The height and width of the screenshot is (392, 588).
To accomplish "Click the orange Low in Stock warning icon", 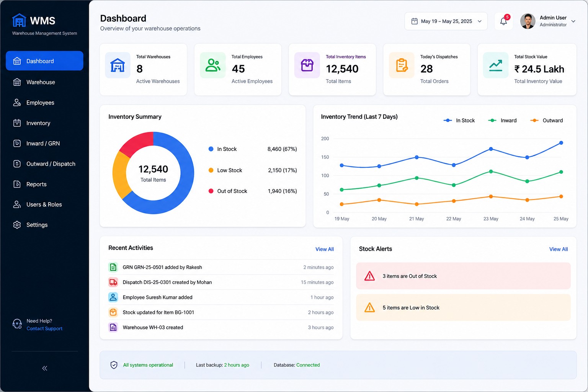I will [369, 307].
